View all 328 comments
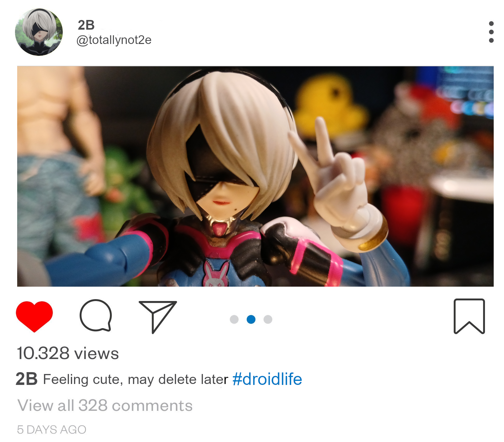Viewport: 504px width, 442px height. tap(105, 406)
